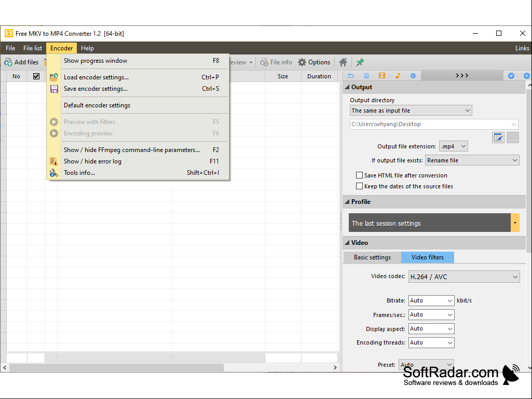The width and height of the screenshot is (532, 399).
Task: Click the >>> more panels button
Action: (462, 75)
